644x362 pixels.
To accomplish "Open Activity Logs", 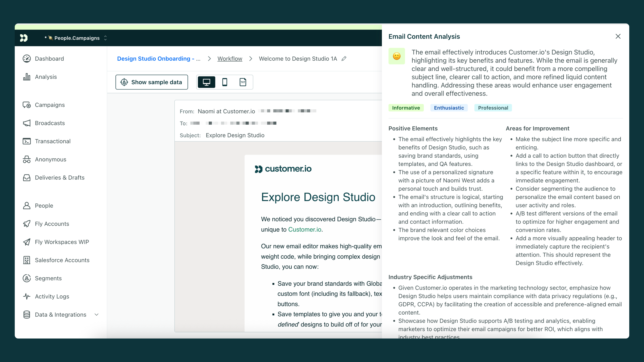I will 52,296.
